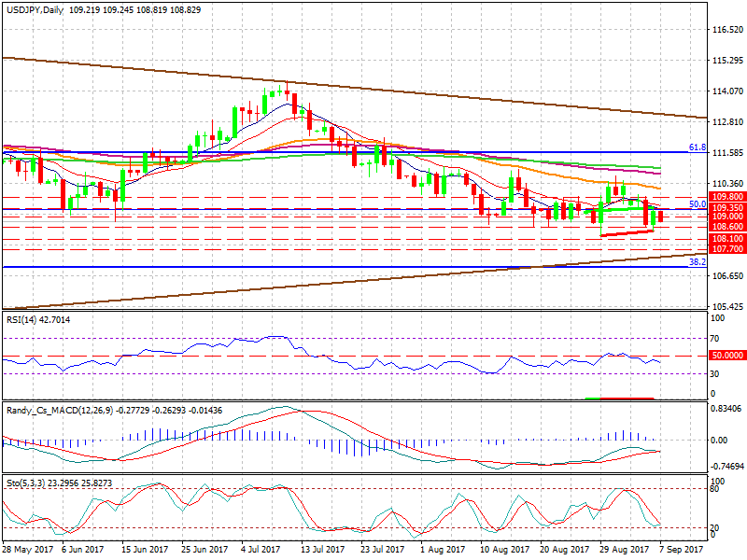This screenshot has width=747, height=560.
Task: Click the RSI 30 scale value
Action: [x=714, y=374]
